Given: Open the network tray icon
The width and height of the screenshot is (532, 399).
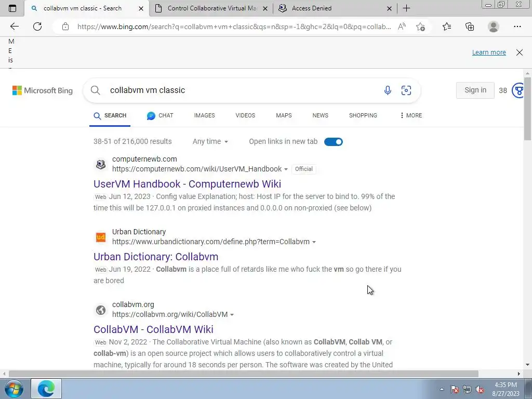Looking at the screenshot, I should tap(467, 389).
